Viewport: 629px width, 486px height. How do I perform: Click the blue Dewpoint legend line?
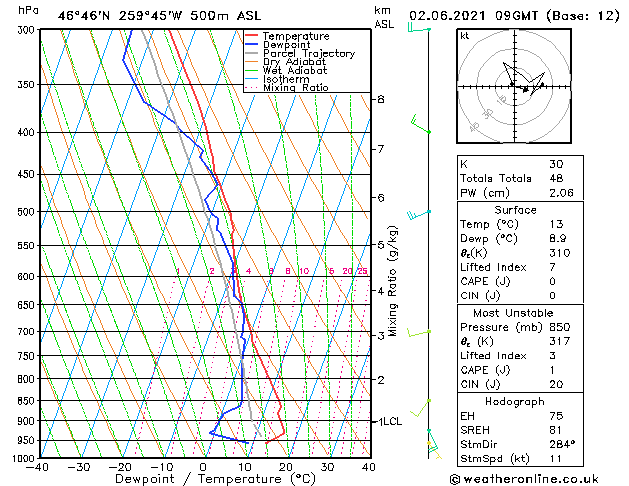coord(251,45)
